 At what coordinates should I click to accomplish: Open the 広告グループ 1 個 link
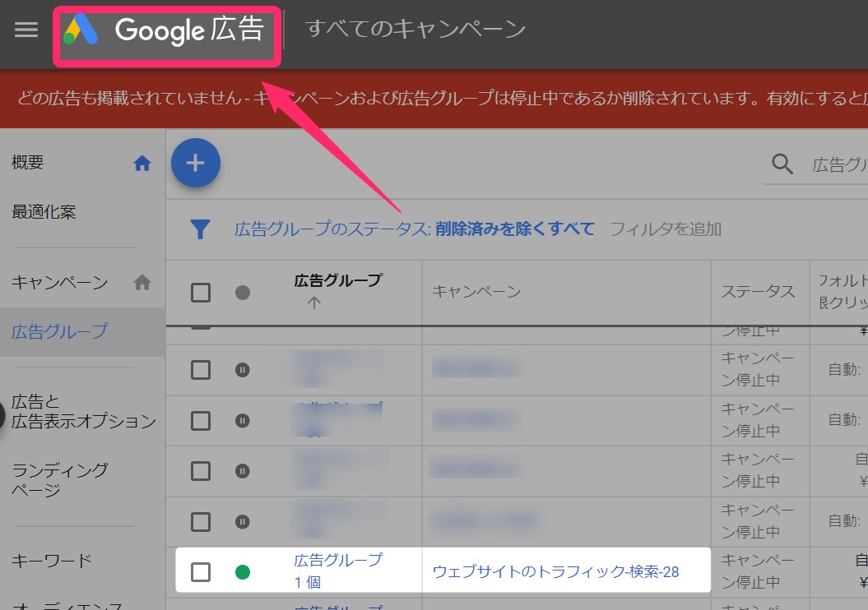pyautogui.click(x=338, y=571)
